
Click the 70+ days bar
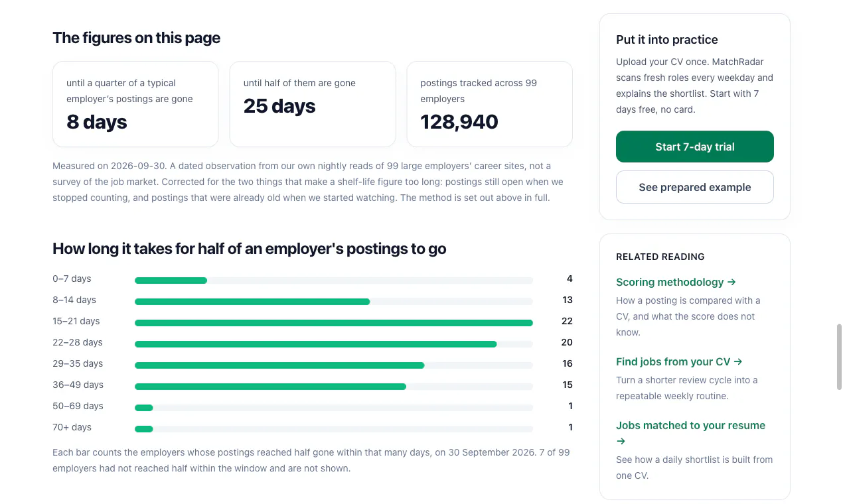tap(334, 429)
